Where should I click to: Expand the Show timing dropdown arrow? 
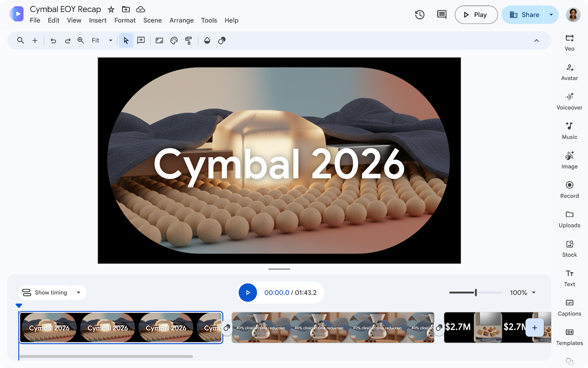[79, 293]
